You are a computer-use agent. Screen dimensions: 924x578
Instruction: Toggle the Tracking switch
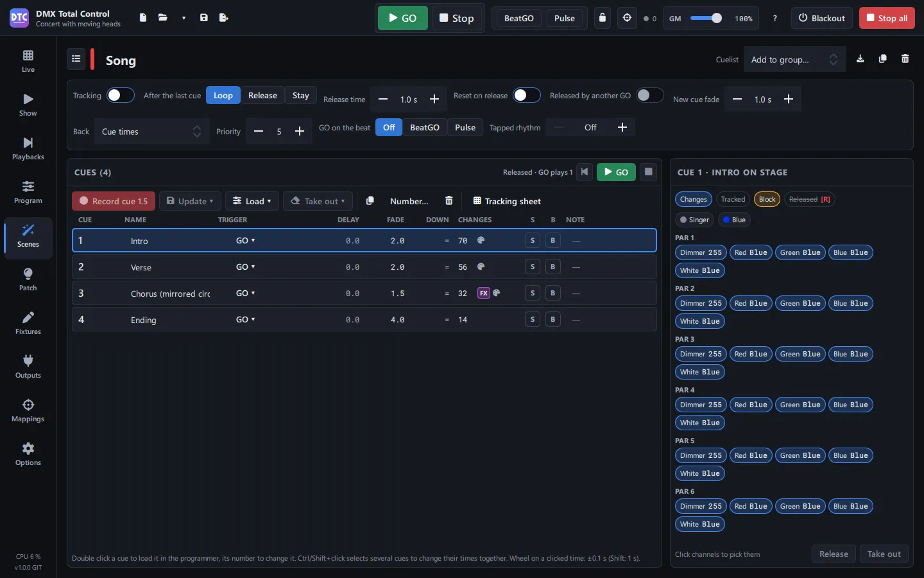(121, 95)
